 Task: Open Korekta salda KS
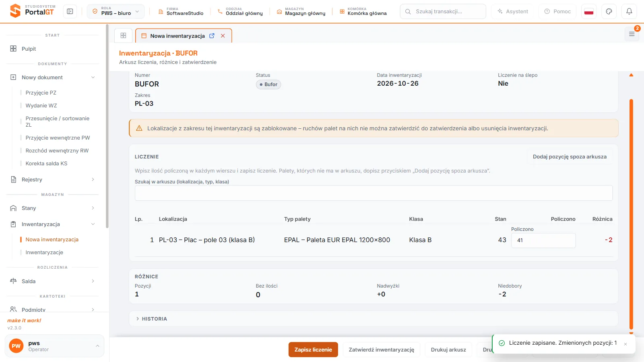tap(47, 163)
